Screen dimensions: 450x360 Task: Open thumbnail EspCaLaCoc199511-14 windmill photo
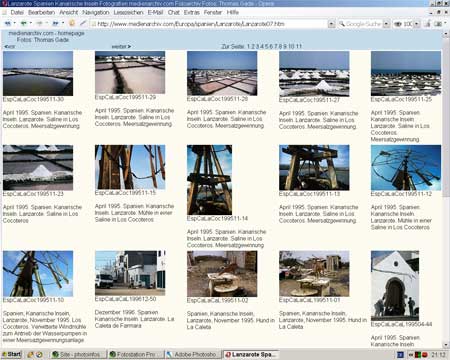pos(209,180)
